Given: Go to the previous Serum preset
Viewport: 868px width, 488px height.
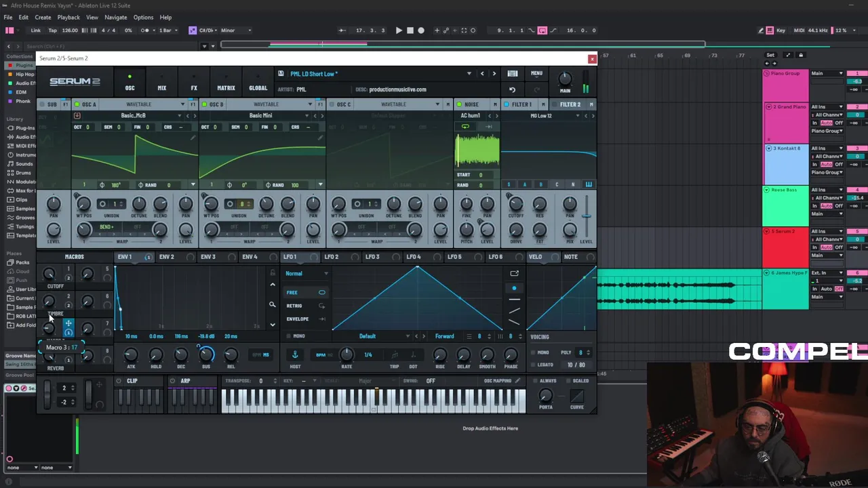Looking at the screenshot, I should [482, 74].
